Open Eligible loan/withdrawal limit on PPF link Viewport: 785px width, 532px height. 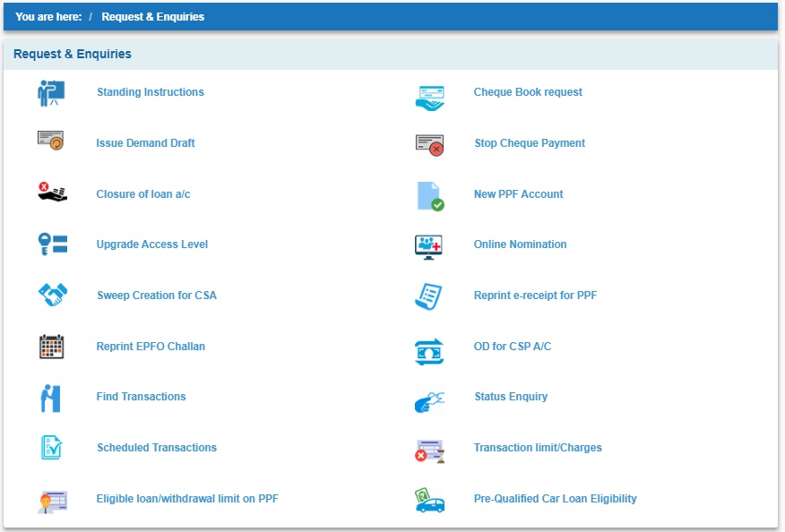pos(187,499)
